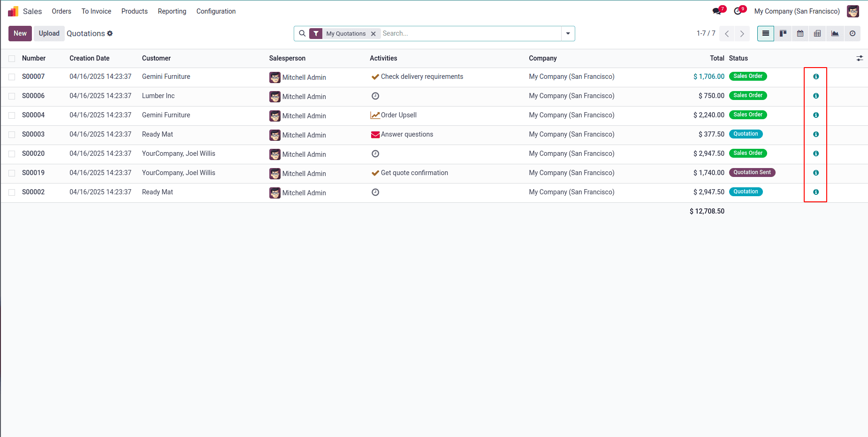868x437 pixels.
Task: Click Get quote confirmation activity
Action: [x=409, y=173]
